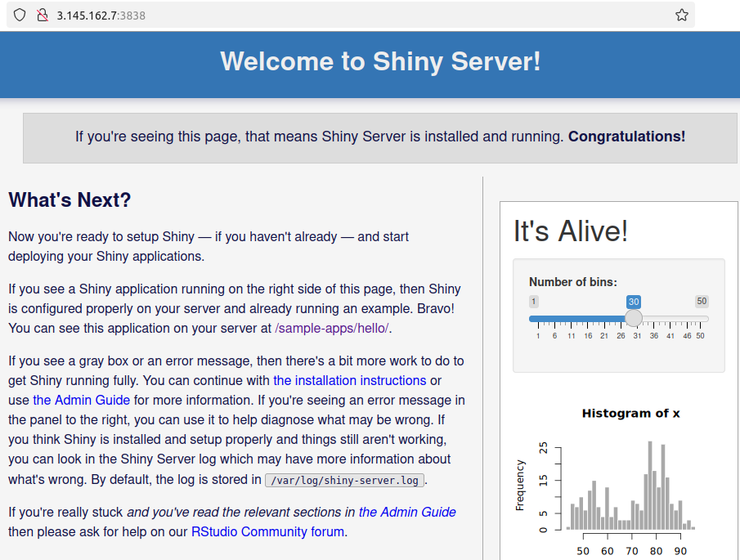Click the slider track near tick 41
The height and width of the screenshot is (560, 740).
[x=670, y=319]
